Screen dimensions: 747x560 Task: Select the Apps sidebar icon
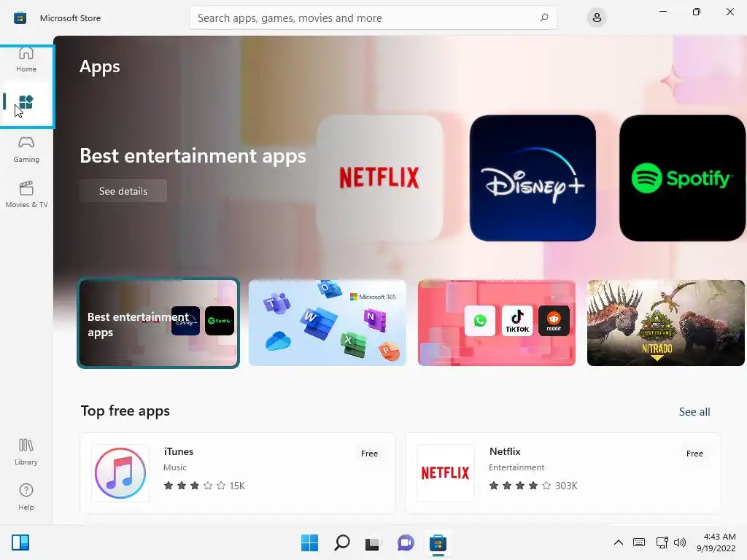pyautogui.click(x=26, y=102)
